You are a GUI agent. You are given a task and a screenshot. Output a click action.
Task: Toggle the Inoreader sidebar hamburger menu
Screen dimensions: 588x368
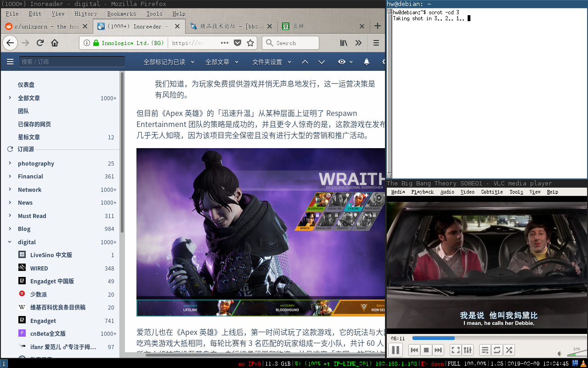pos(10,62)
